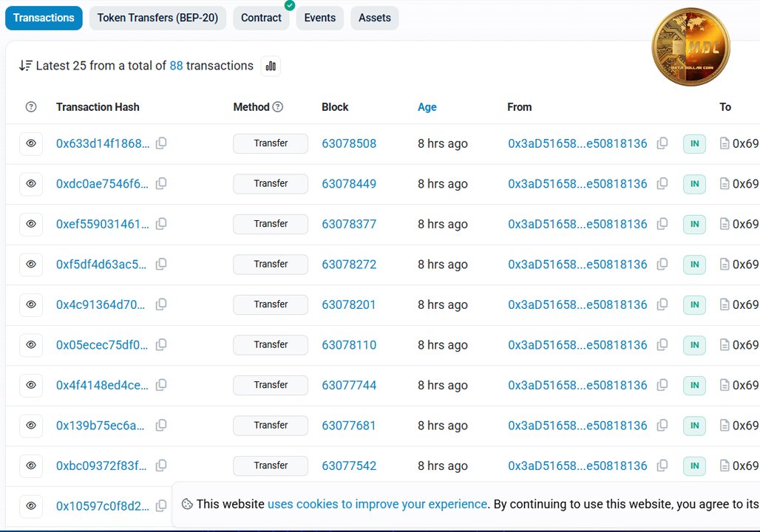Click the transactions analytics bar-chart icon
The width and height of the screenshot is (760, 532).
point(271,66)
